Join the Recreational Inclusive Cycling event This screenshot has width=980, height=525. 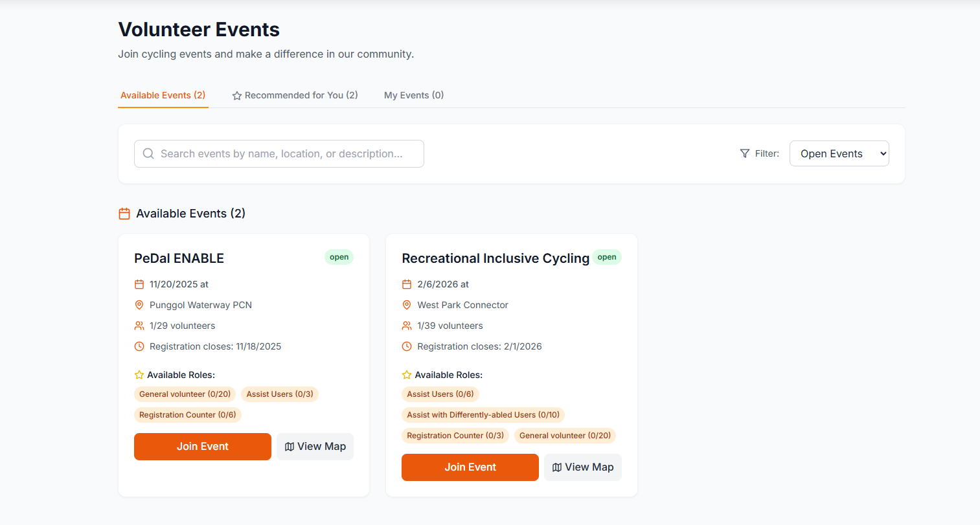(x=470, y=467)
